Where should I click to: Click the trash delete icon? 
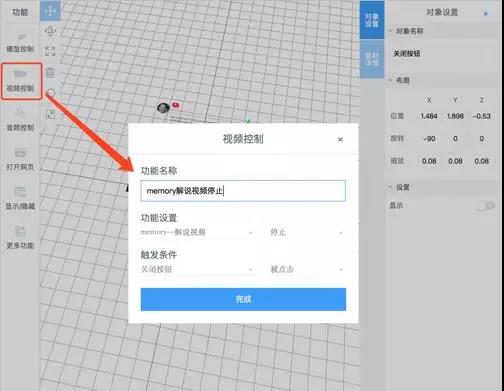pos(50,72)
